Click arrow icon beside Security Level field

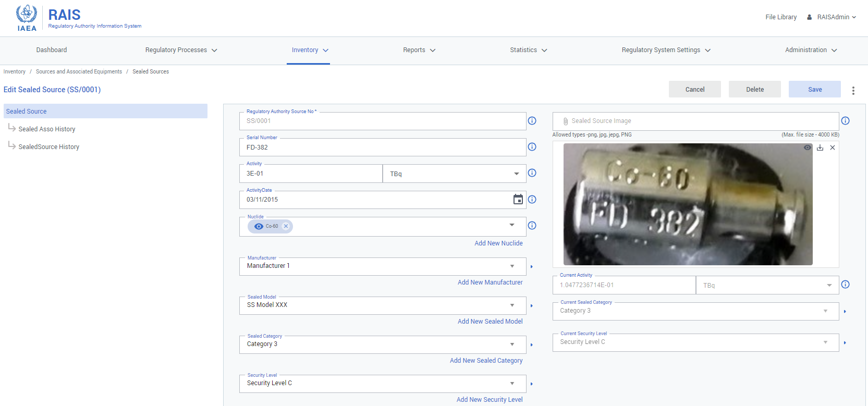tap(532, 384)
